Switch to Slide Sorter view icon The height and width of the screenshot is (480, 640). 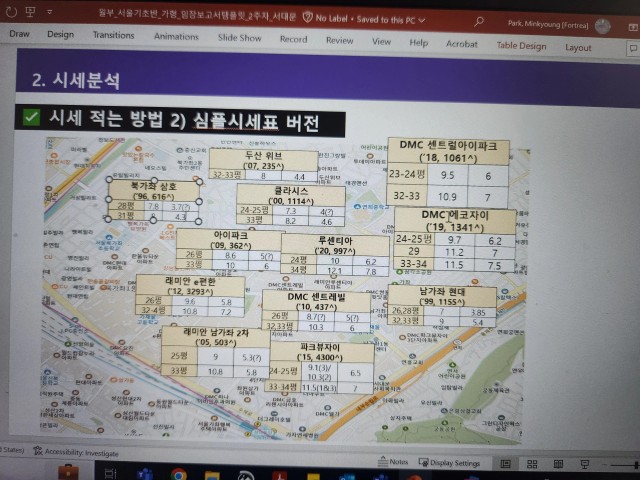click(x=532, y=464)
